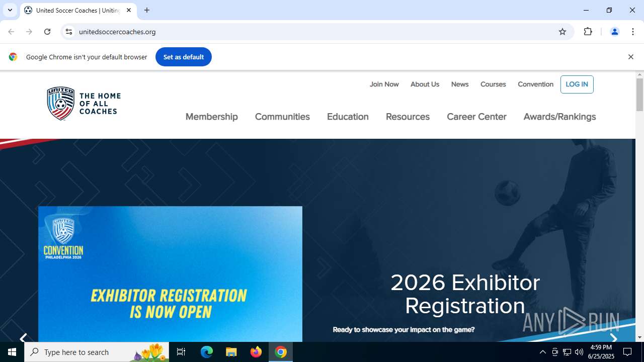Open the Windows notification center
This screenshot has width=644, height=362.
pos(627,352)
